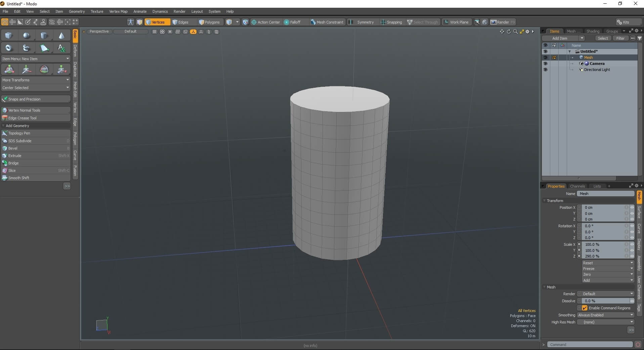Image resolution: width=644 pixels, height=350 pixels.
Task: Enable Symmetry mode
Action: click(364, 22)
